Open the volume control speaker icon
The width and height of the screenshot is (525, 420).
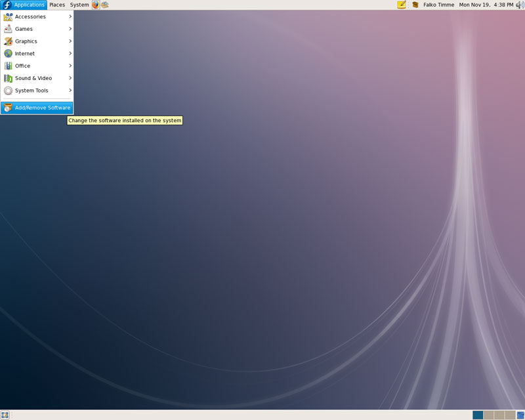coord(520,5)
